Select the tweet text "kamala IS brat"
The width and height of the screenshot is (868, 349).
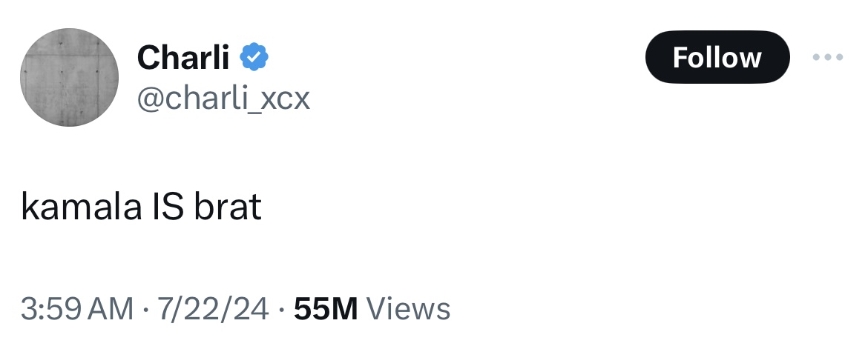click(141, 208)
